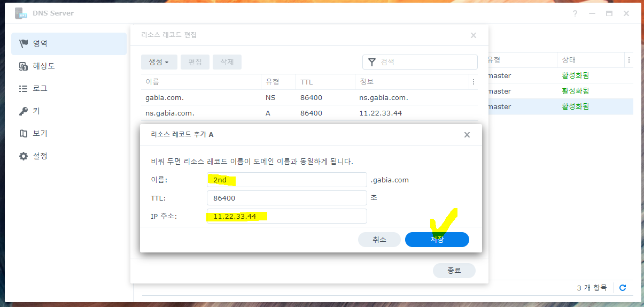This screenshot has height=307, width=644.
Task: Sort records by 유형 column in edit dialog
Action: (278, 82)
